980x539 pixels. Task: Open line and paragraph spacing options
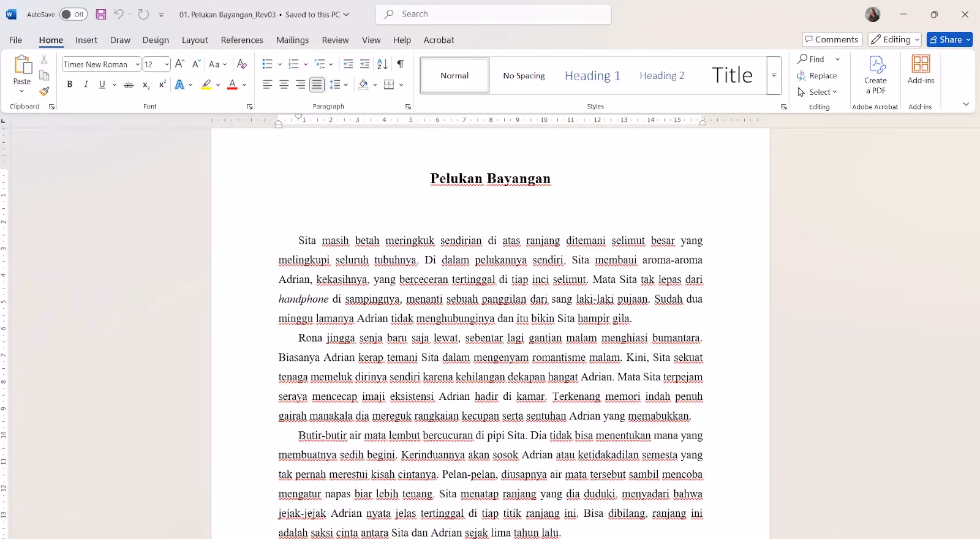coord(338,85)
